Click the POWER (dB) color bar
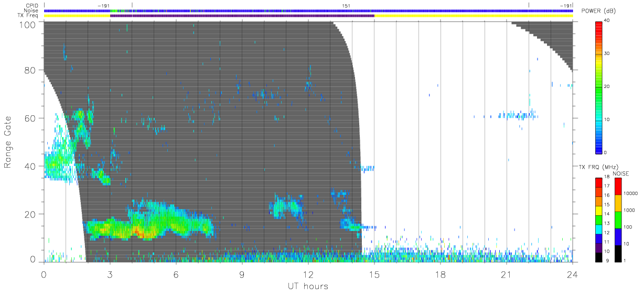Viewport: 644px width, 297px height. [599, 87]
